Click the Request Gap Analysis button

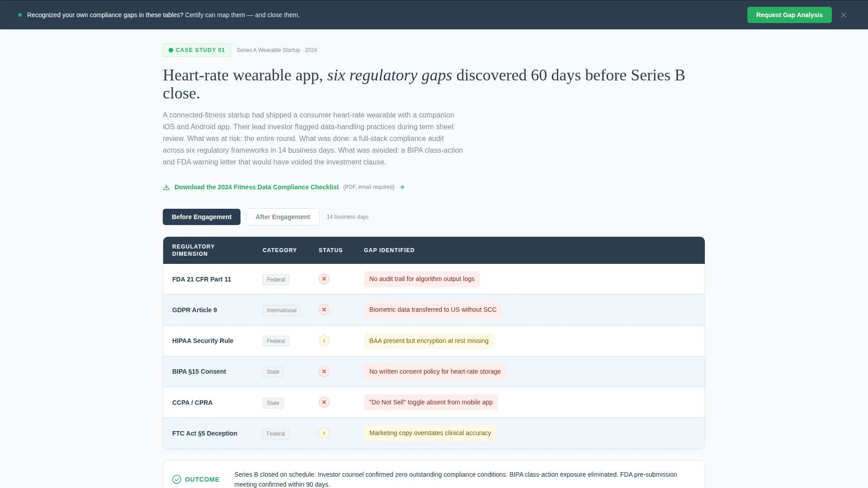pyautogui.click(x=789, y=15)
